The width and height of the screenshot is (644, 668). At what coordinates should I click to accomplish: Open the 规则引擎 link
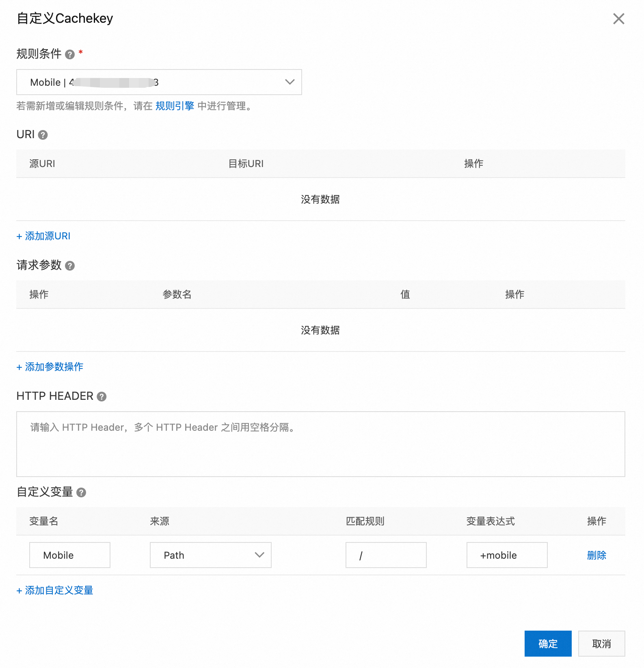[175, 106]
